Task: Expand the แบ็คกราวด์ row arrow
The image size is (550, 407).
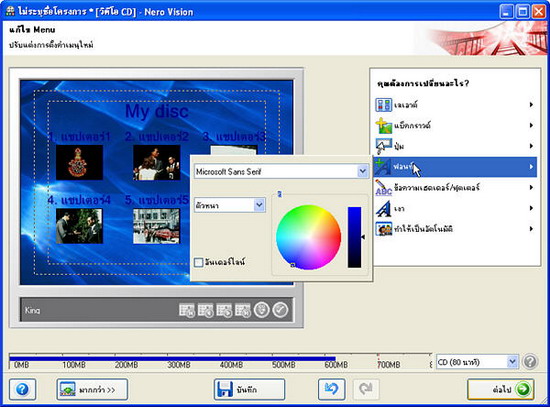Action: [531, 125]
